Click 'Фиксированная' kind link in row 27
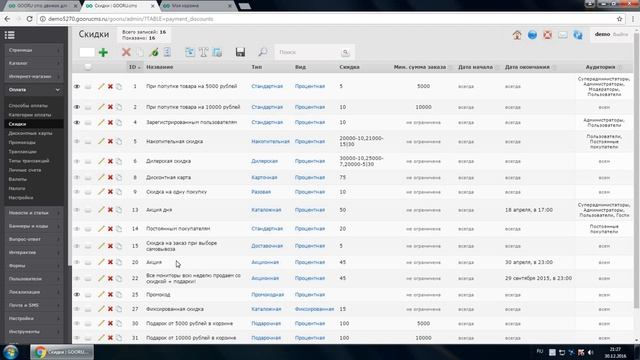640x360 pixels. 314,309
